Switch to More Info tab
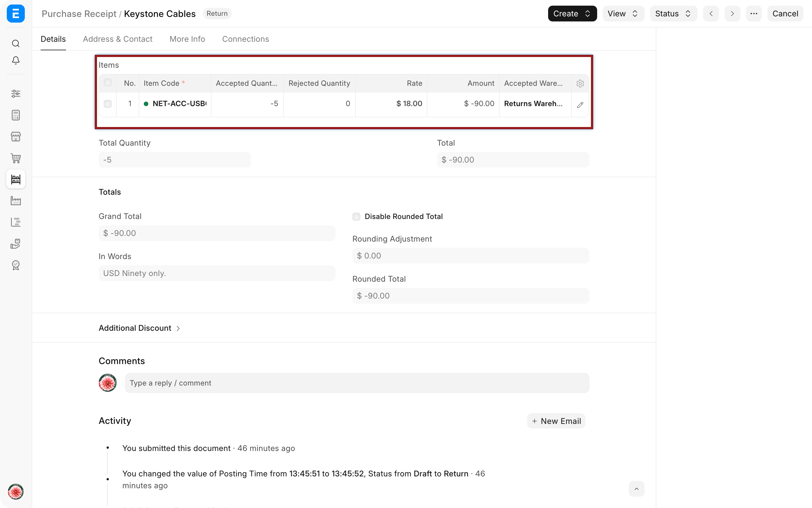This screenshot has width=812, height=508. point(187,39)
